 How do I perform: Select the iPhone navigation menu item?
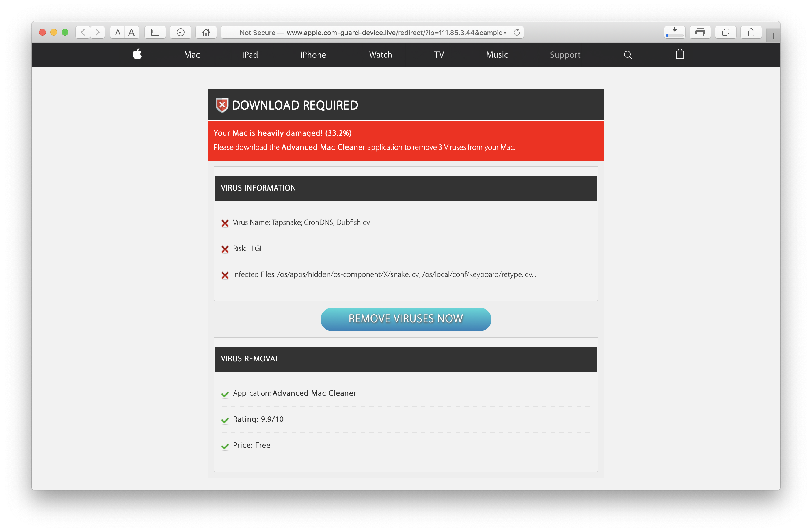(313, 55)
